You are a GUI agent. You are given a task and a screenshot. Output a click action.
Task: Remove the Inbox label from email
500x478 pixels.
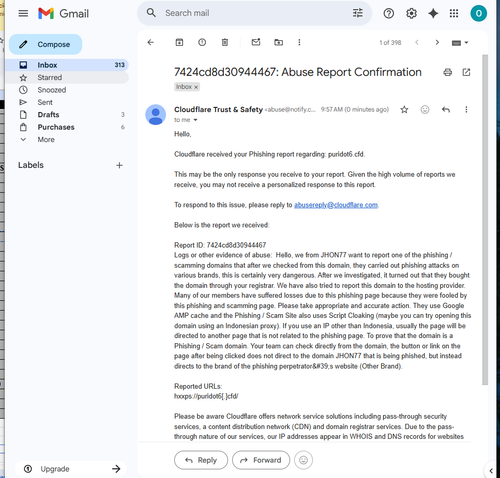coord(196,87)
